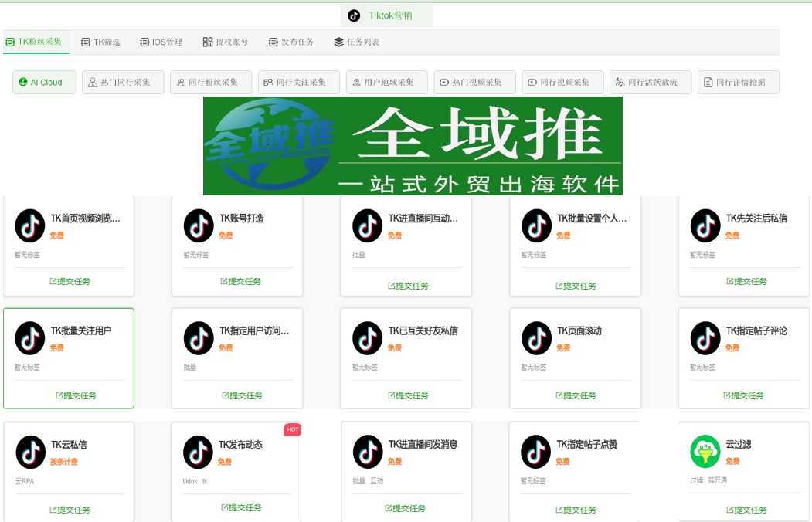
Task: Open the 授权账号 tab
Action: click(226, 42)
